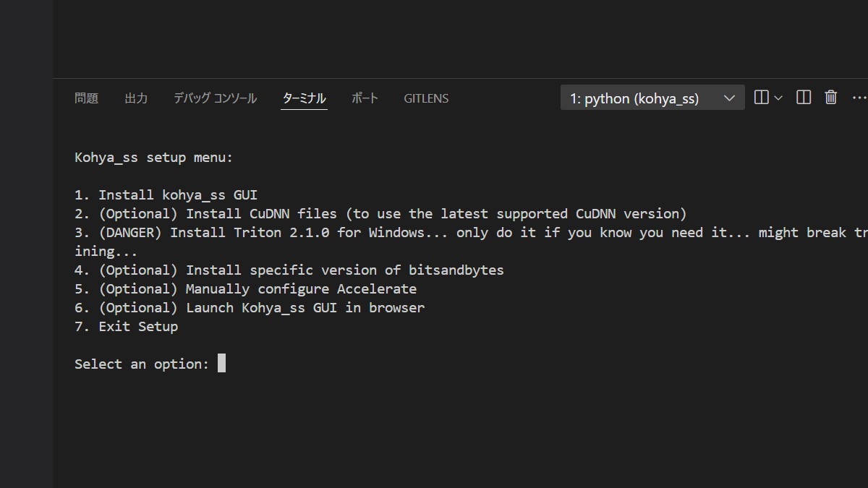
Task: Toggle the panel layout icon next to trash
Action: click(x=804, y=98)
